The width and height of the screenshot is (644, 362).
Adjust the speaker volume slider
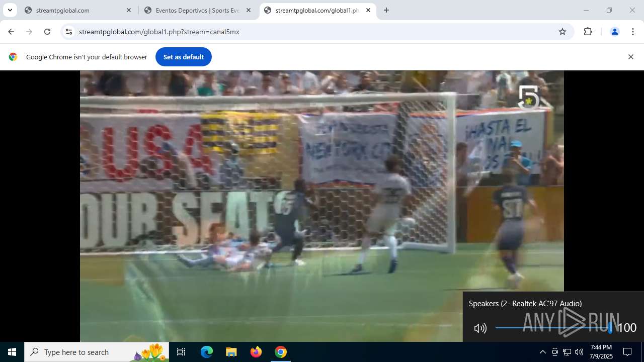[553, 328]
